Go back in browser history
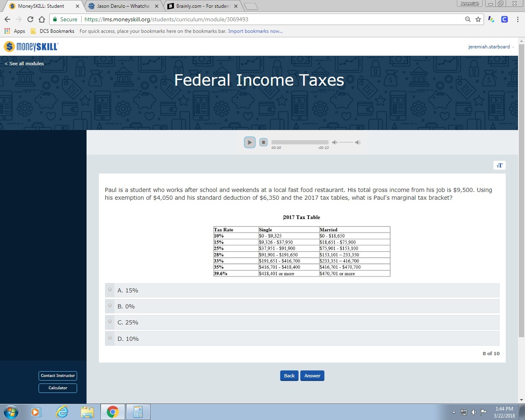The width and height of the screenshot is (525, 420). [7, 19]
